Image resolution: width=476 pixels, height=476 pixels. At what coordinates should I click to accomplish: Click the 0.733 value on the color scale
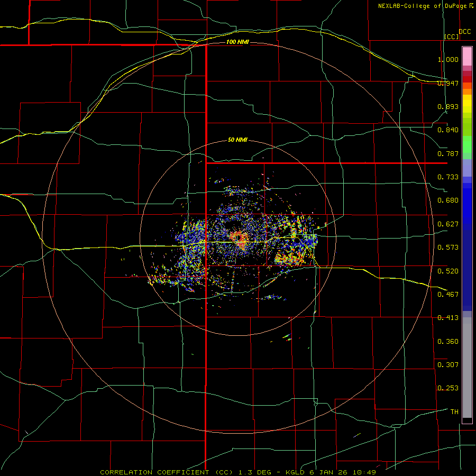448,177
